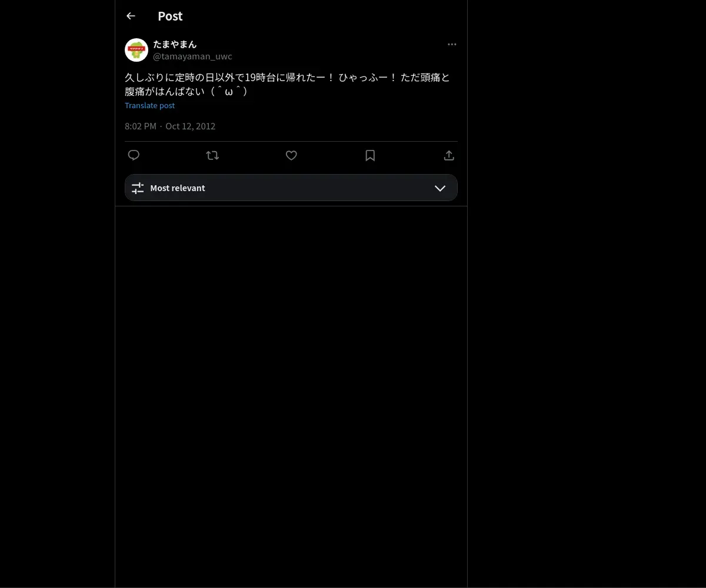Open the たまやまん profile avatar
Viewport: 706px width, 588px height.
(x=136, y=50)
